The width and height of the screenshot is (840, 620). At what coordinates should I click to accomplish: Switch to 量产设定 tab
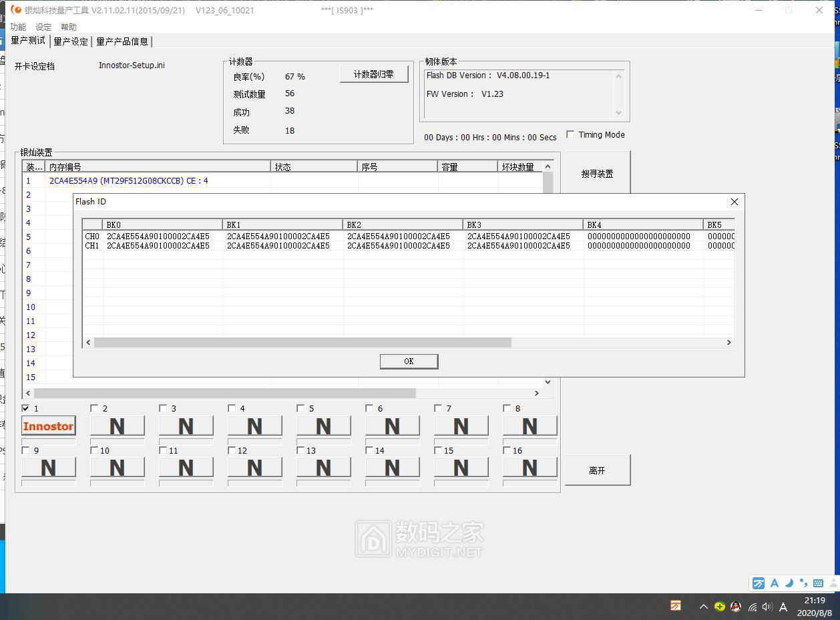point(71,41)
